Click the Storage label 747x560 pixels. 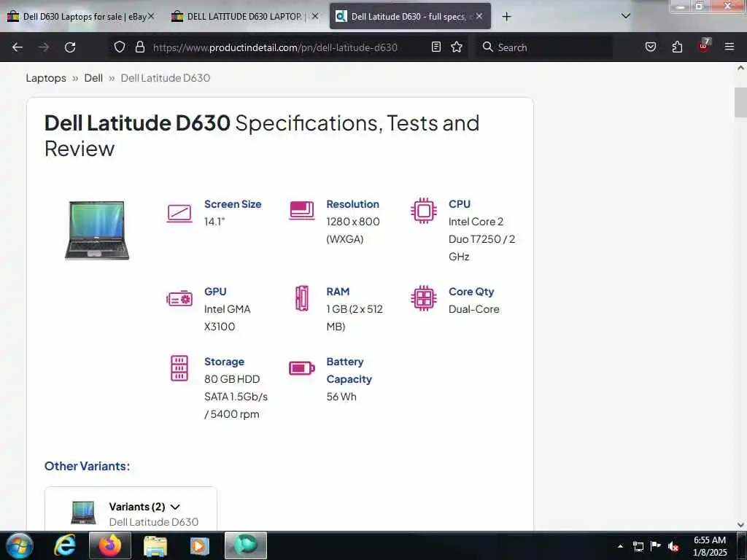(x=224, y=362)
